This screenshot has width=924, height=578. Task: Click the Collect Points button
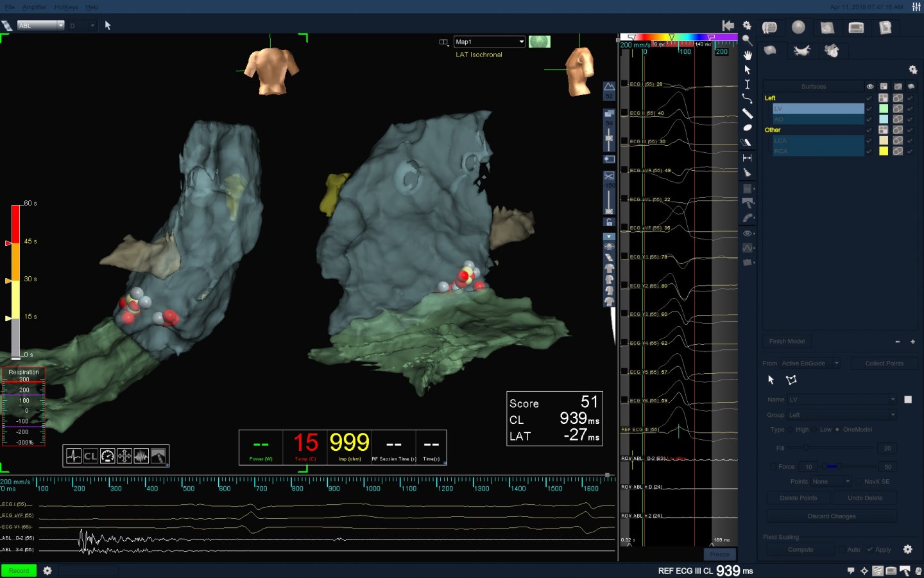[884, 363]
